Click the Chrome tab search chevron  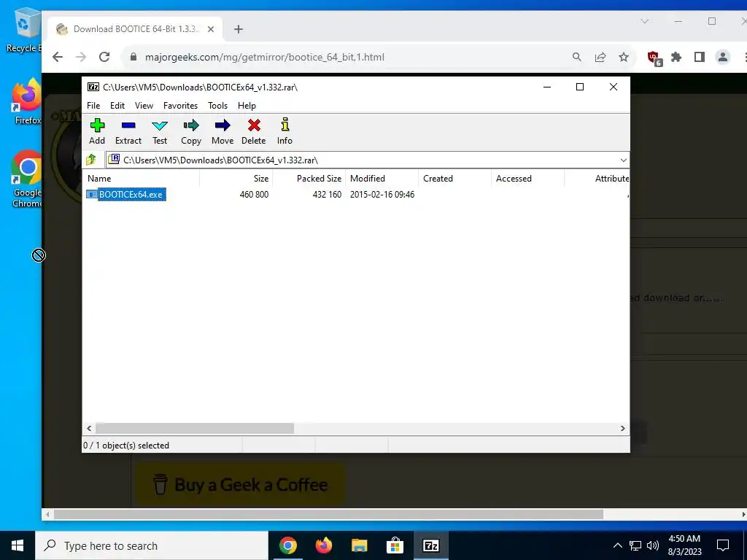click(x=645, y=21)
